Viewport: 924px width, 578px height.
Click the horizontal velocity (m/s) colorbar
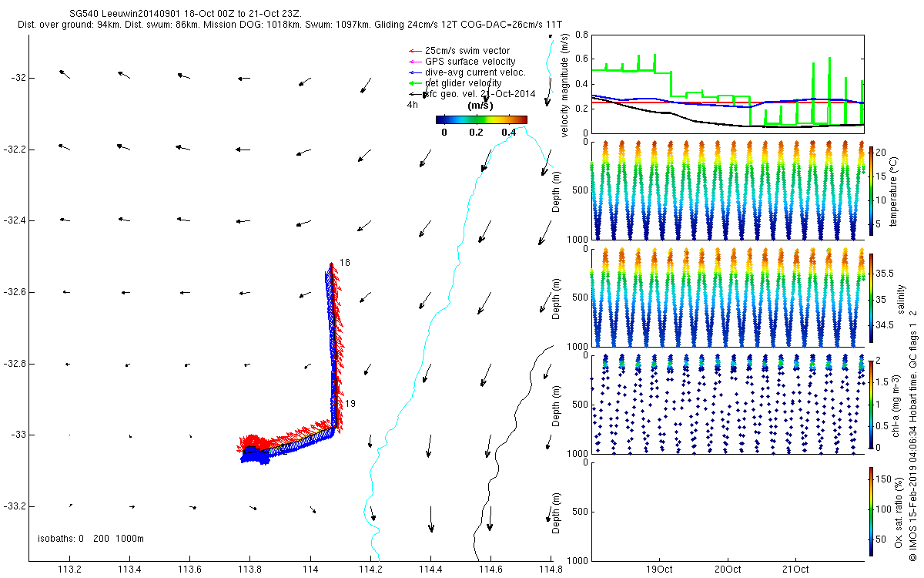(481, 119)
